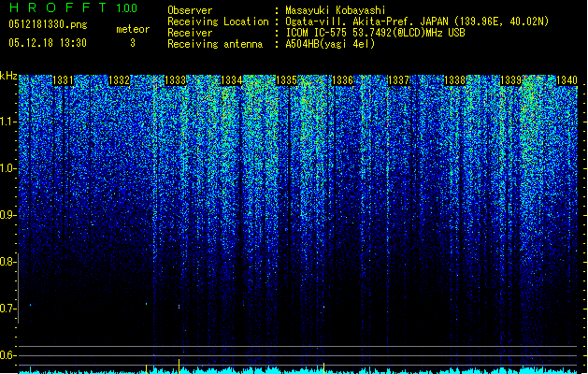
Task: Click the 1.1 frequency axis tick label
Action: pos(8,122)
